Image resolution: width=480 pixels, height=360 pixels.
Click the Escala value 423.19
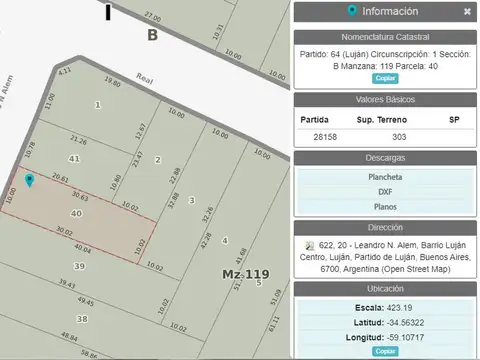[x=399, y=308]
